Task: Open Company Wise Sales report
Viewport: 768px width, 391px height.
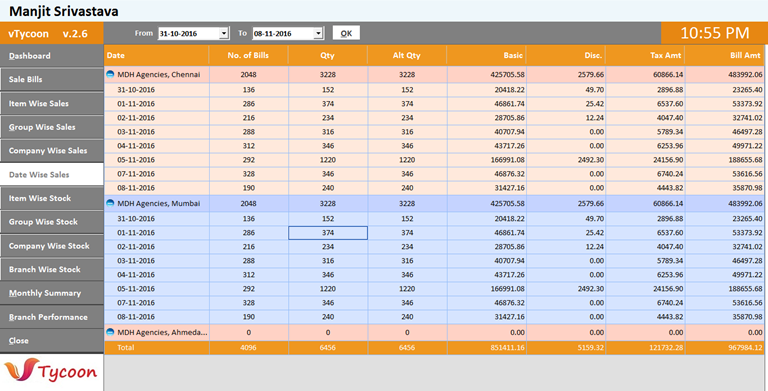Action: 51,151
